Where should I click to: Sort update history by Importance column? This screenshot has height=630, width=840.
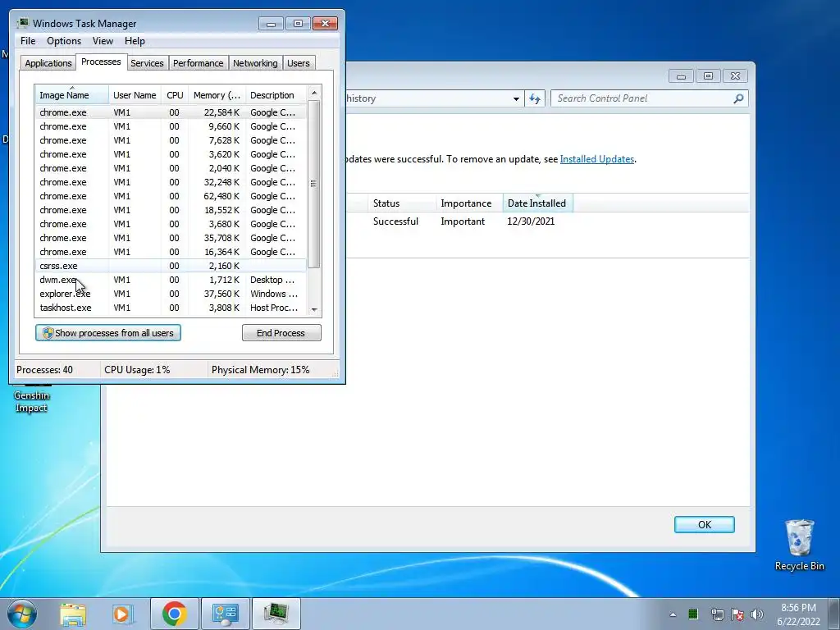tap(468, 203)
